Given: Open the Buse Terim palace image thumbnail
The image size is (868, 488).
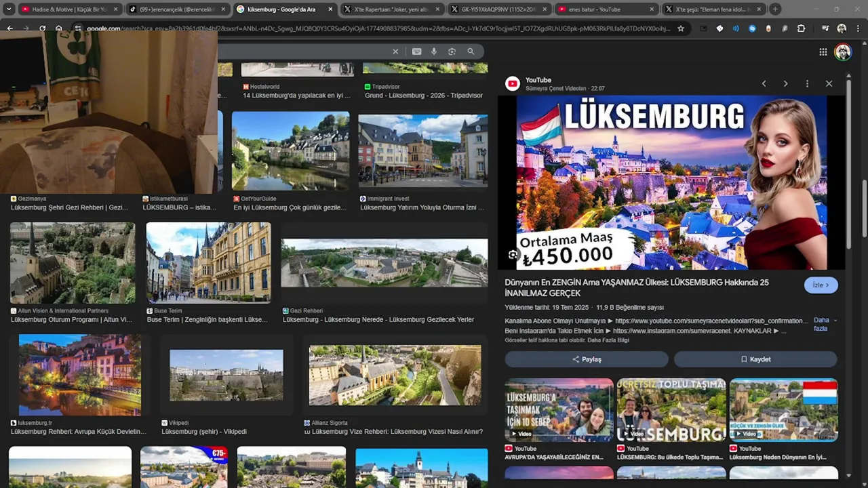Looking at the screenshot, I should click(x=209, y=262).
